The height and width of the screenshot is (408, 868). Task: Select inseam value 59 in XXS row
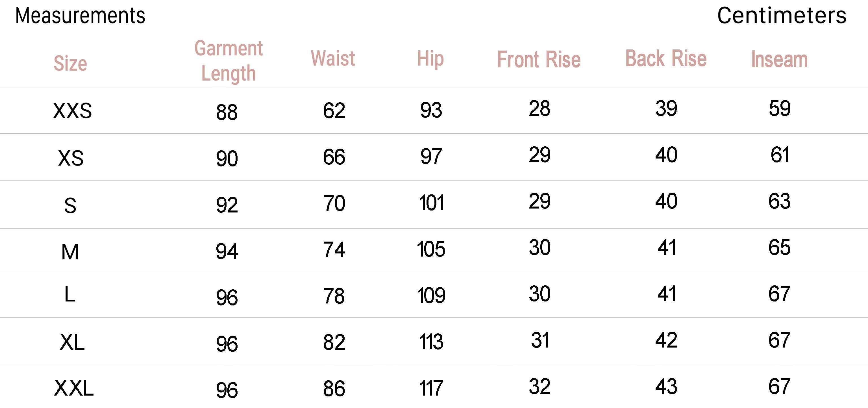coord(779,108)
